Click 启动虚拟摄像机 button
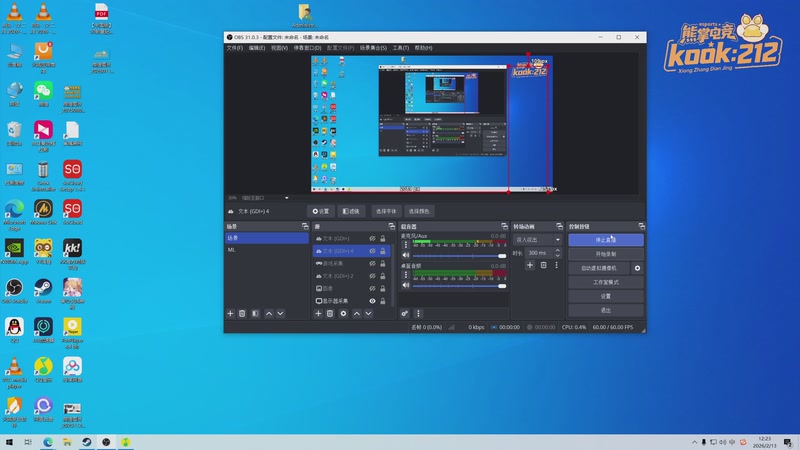This screenshot has width=800, height=450. 599,268
